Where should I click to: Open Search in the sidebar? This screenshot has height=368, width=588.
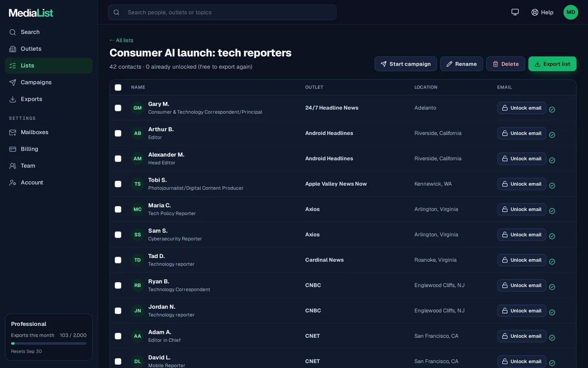[49, 32]
